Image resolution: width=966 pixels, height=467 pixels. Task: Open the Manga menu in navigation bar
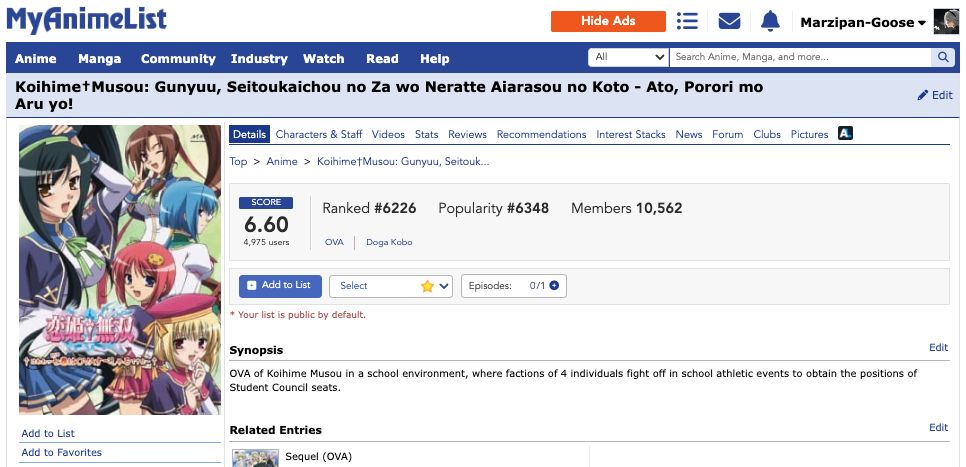point(99,59)
